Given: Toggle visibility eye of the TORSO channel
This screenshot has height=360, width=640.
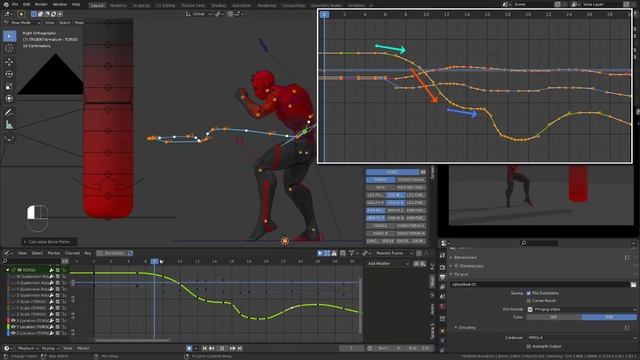Looking at the screenshot, I should pos(19,270).
